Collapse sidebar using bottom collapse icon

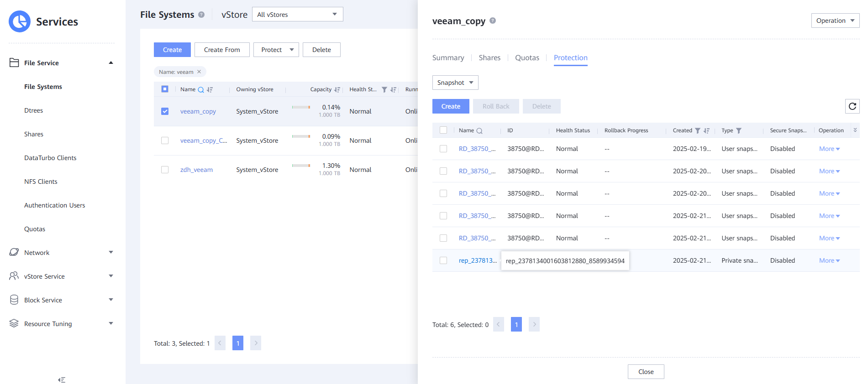tap(62, 379)
